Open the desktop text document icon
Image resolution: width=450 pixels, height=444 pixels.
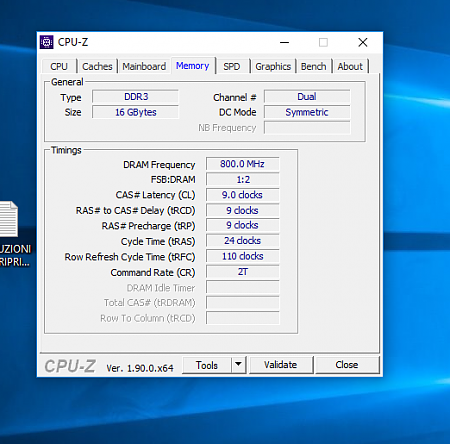pyautogui.click(x=9, y=219)
